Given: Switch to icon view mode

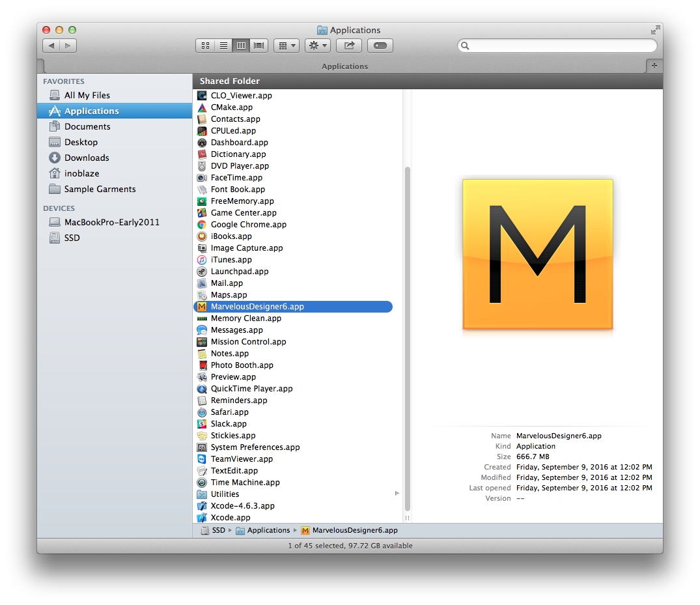Looking at the screenshot, I should [205, 46].
